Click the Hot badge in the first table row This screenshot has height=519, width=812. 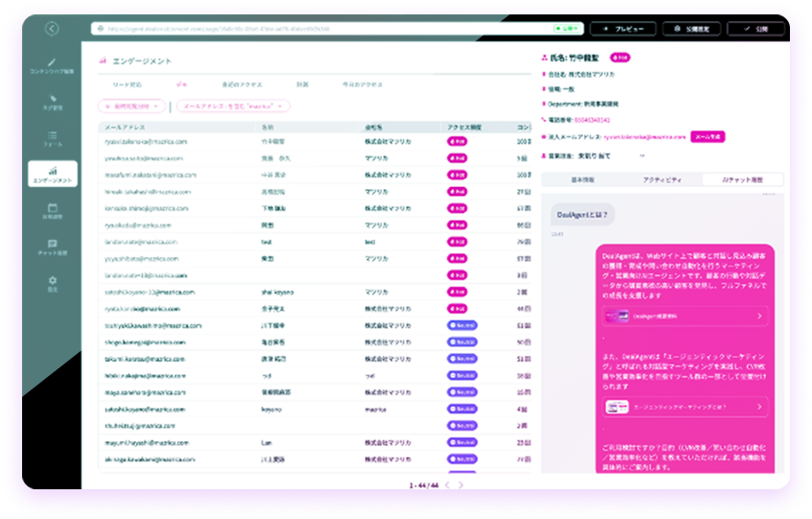[457, 141]
